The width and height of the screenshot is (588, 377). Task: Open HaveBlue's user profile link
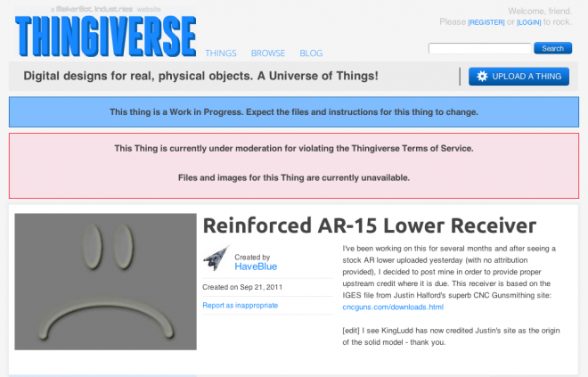[x=256, y=266]
